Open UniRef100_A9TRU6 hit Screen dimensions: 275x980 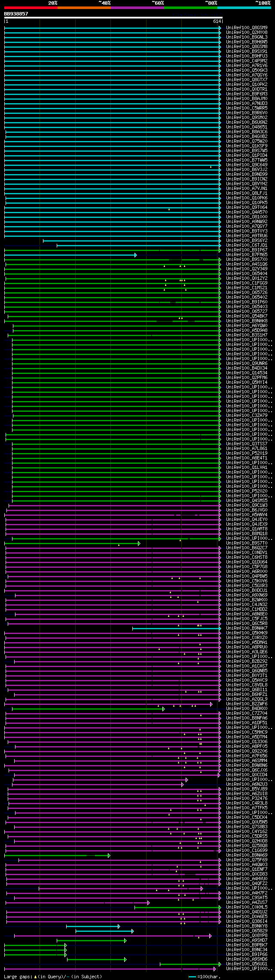pos(247,236)
